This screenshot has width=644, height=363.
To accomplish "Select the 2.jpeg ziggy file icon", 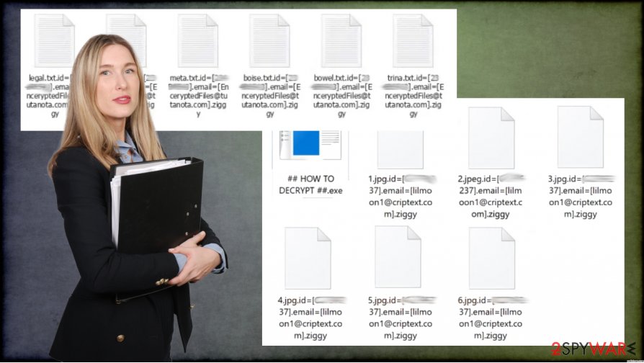I will [x=491, y=138].
